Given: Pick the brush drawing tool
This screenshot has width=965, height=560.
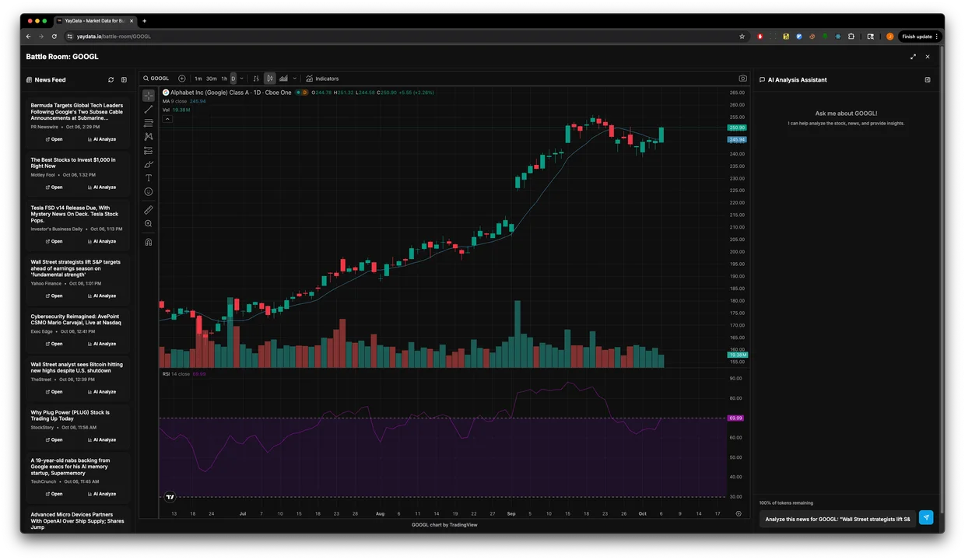Looking at the screenshot, I should 149,164.
